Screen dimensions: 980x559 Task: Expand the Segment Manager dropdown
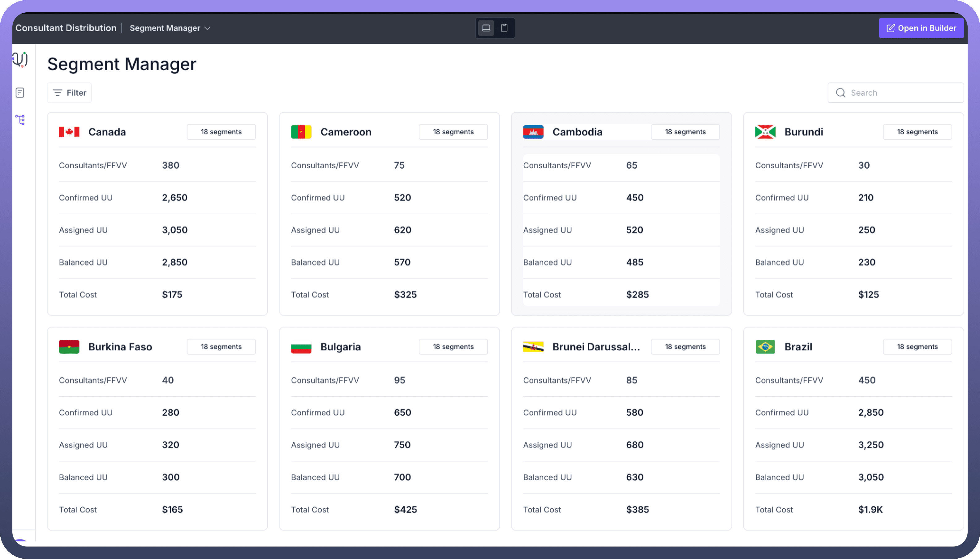pos(170,28)
